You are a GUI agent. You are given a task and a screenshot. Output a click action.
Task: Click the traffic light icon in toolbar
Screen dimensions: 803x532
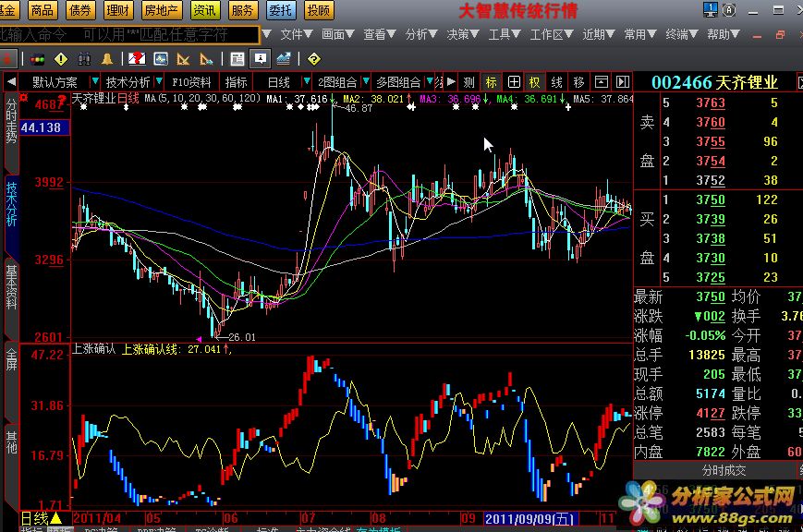37,59
